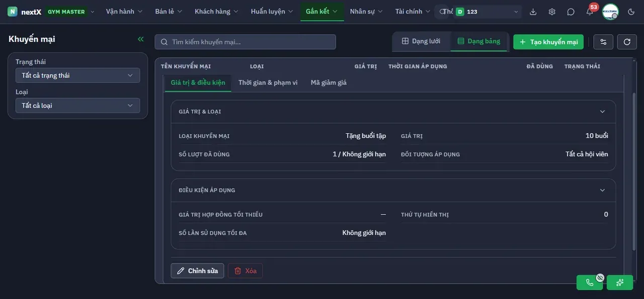Open settings gear icon in header

(552, 12)
